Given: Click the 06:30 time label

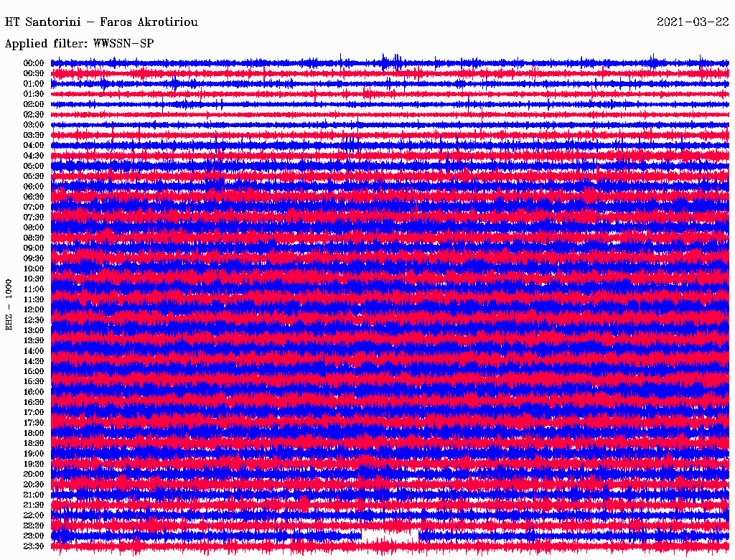Looking at the screenshot, I should click(34, 197).
